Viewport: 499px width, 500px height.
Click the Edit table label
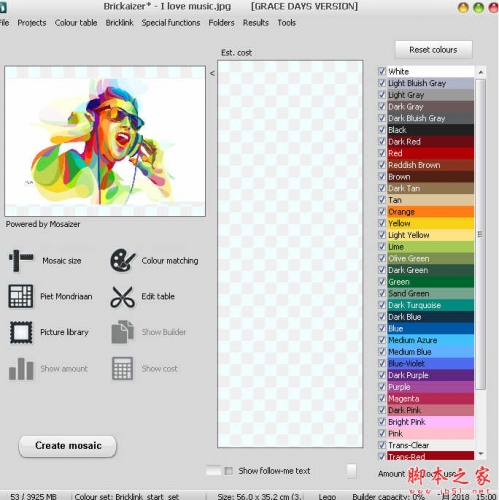coord(158,296)
